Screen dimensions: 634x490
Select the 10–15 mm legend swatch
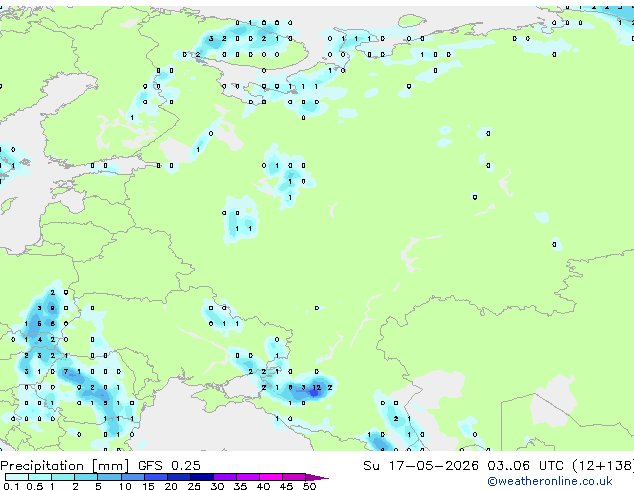click(133, 477)
